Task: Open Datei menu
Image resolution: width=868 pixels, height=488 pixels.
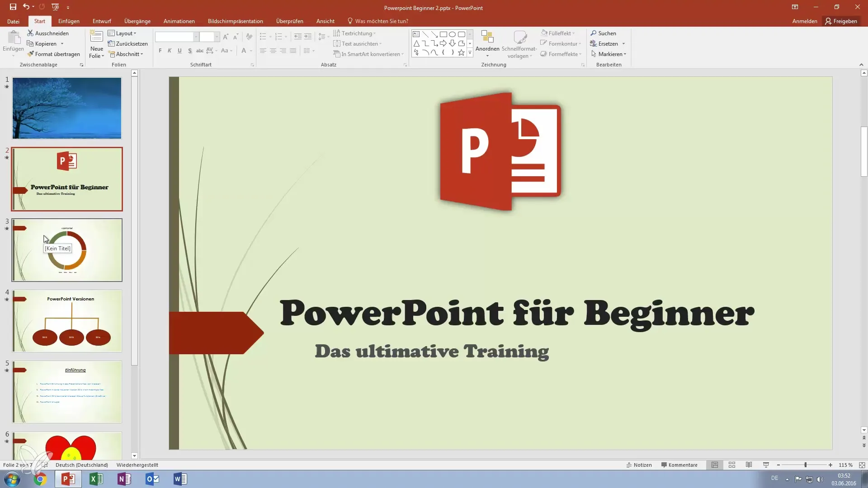Action: [x=13, y=21]
